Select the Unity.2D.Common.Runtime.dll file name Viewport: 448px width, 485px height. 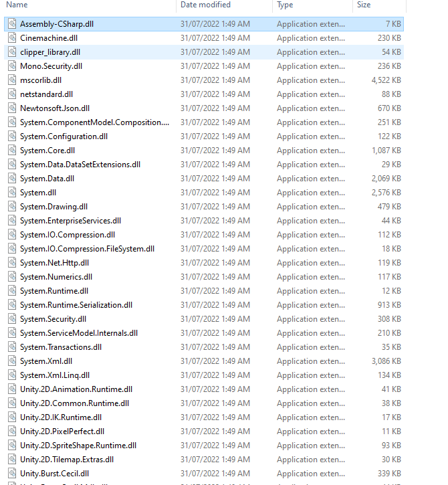tap(74, 403)
